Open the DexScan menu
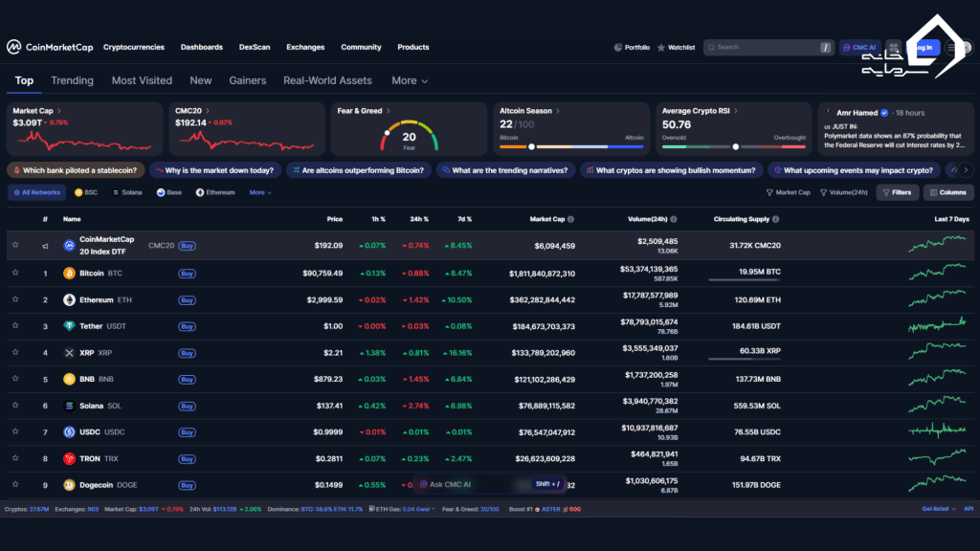This screenshot has height=551, width=980. coord(255,47)
